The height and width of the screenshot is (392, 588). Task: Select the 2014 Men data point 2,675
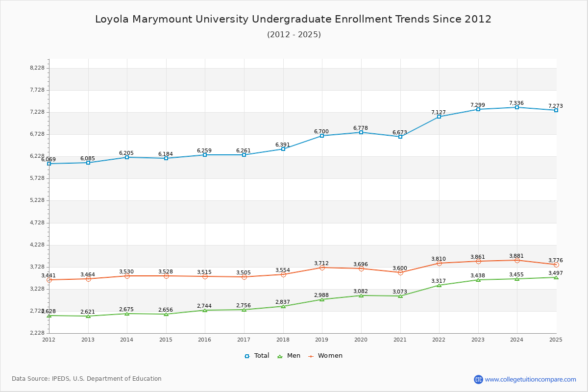point(127,314)
